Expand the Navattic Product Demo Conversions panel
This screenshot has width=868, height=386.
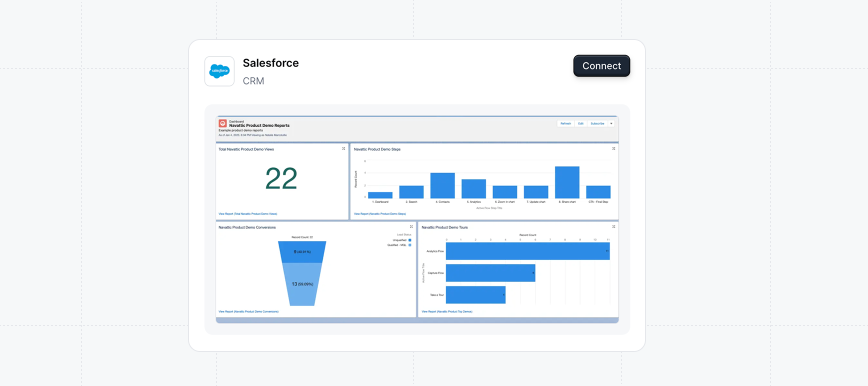pos(411,226)
